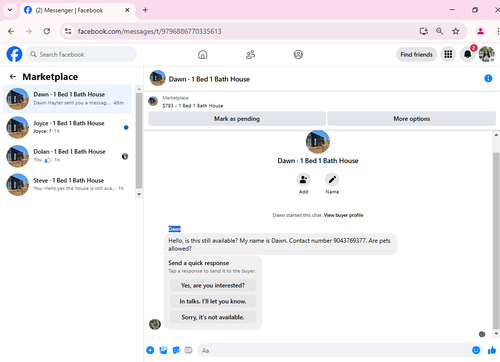This screenshot has height=362, width=500.
Task: Click the Add people icon
Action: tap(303, 180)
